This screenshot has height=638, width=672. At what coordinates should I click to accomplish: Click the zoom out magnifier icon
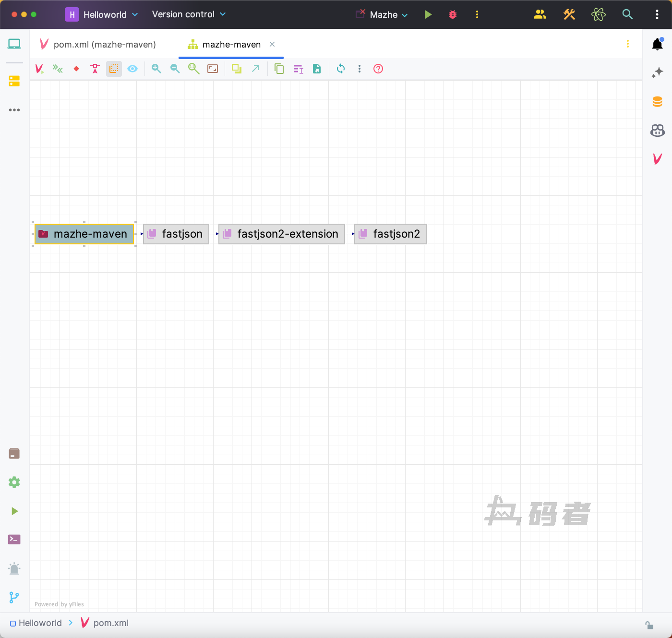pos(175,69)
